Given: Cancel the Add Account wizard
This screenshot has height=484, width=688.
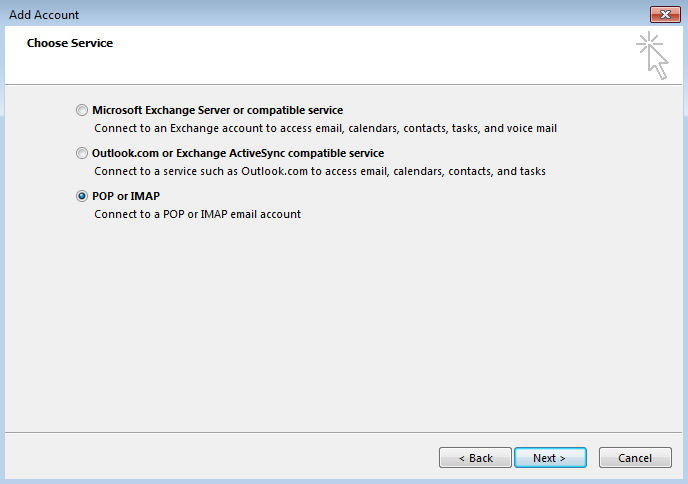Looking at the screenshot, I should click(635, 458).
